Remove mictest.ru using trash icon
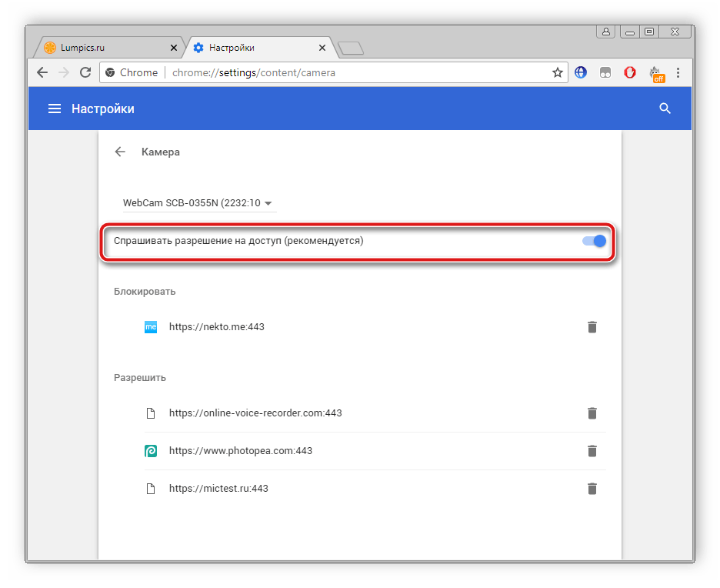Image resolution: width=720 pixels, height=588 pixels. tap(592, 489)
